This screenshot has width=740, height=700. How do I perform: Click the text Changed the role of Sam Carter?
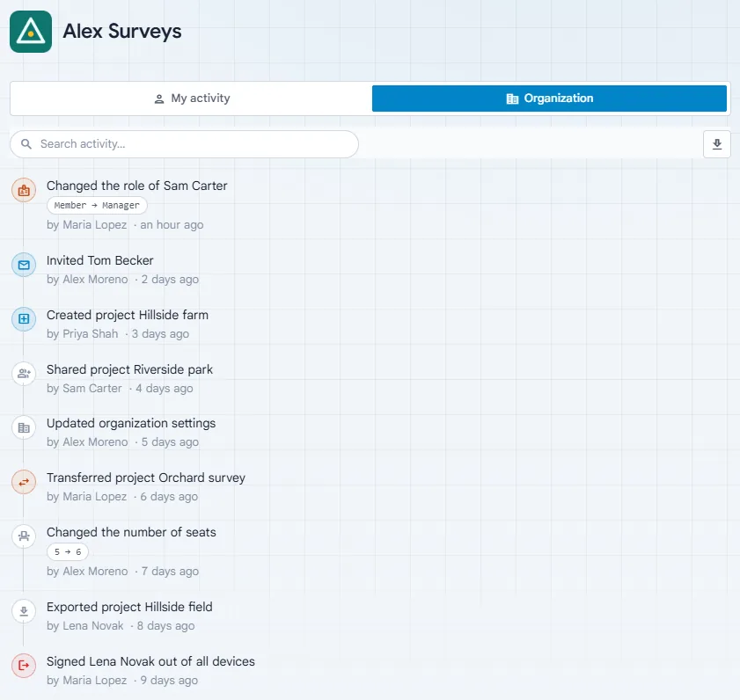coord(137,186)
